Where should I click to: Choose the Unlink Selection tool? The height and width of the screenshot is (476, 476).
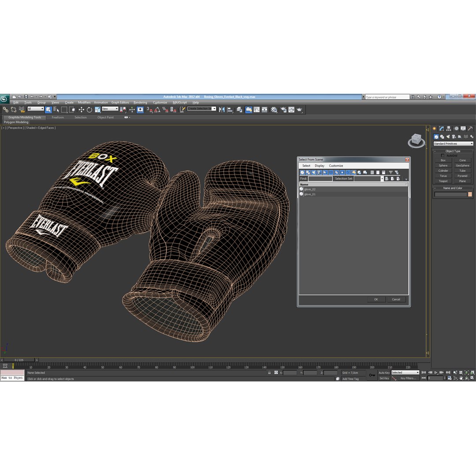pyautogui.click(x=13, y=110)
